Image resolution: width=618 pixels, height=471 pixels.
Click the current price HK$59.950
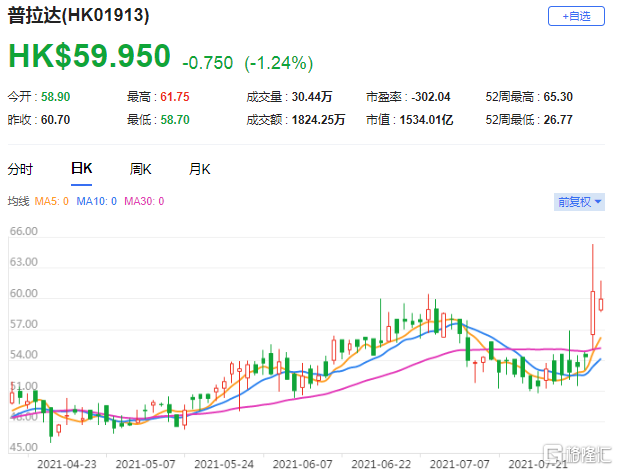tap(89, 56)
